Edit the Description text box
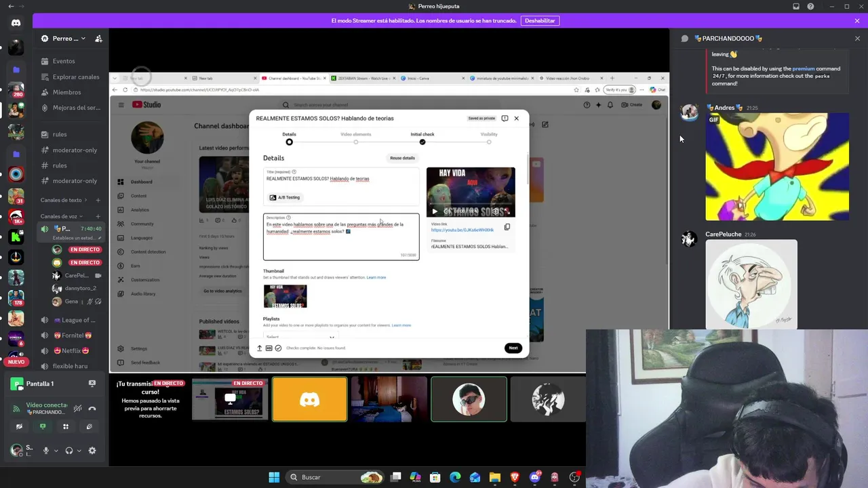This screenshot has width=868, height=488. tap(341, 237)
